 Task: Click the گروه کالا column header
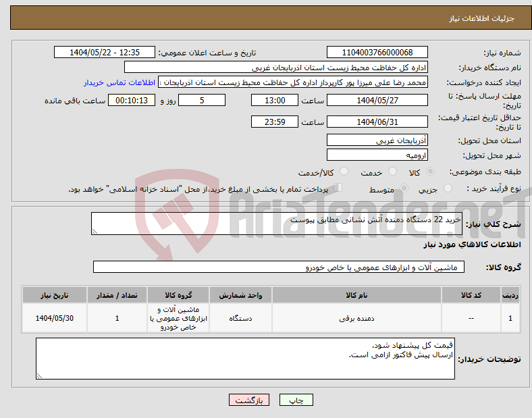click(x=178, y=295)
